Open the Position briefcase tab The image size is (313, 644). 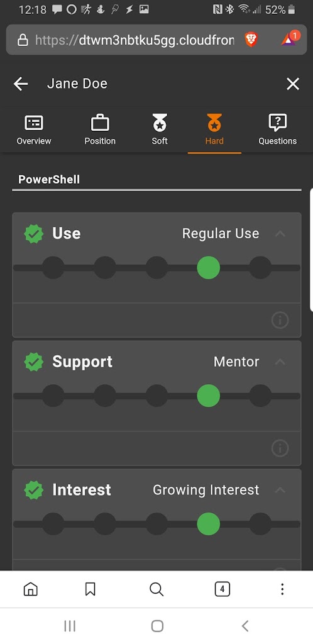100,123
